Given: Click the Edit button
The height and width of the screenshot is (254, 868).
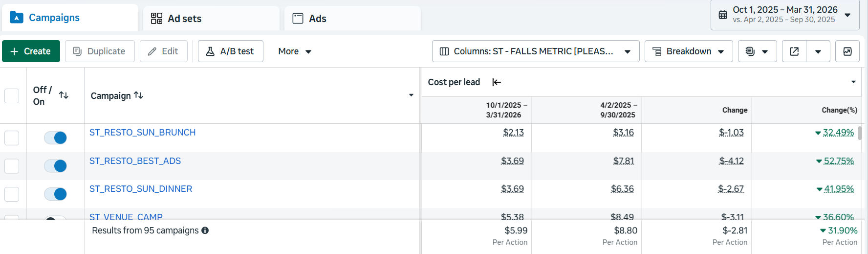Looking at the screenshot, I should 164,51.
